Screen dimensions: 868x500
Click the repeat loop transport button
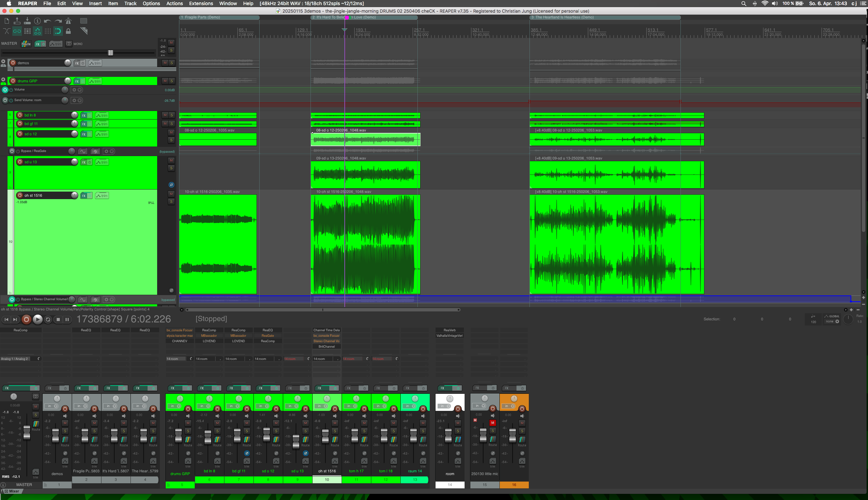48,319
